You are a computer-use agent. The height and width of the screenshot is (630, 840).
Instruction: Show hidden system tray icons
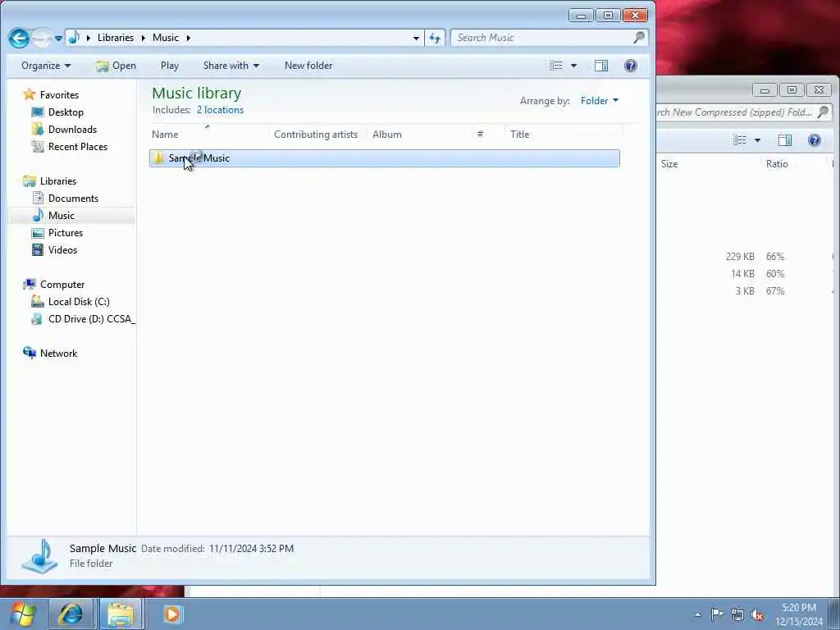pyautogui.click(x=697, y=614)
